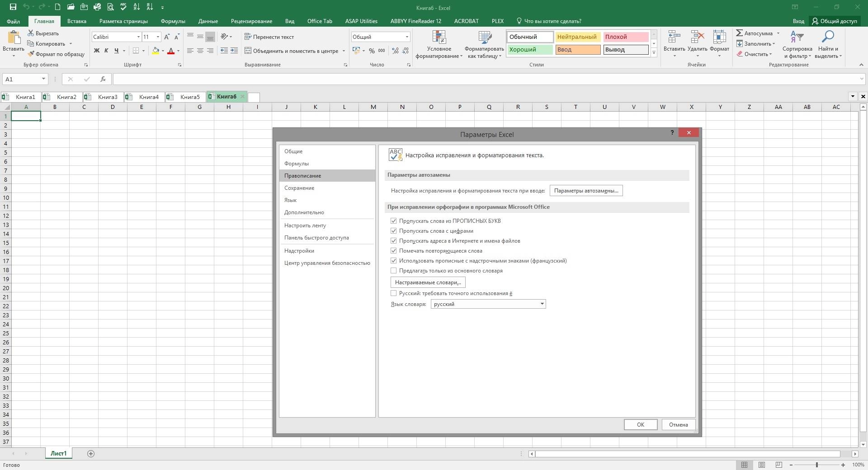Image resolution: width=868 pixels, height=470 pixels.
Task: Click Настраиваемые словари... button
Action: 428,282
